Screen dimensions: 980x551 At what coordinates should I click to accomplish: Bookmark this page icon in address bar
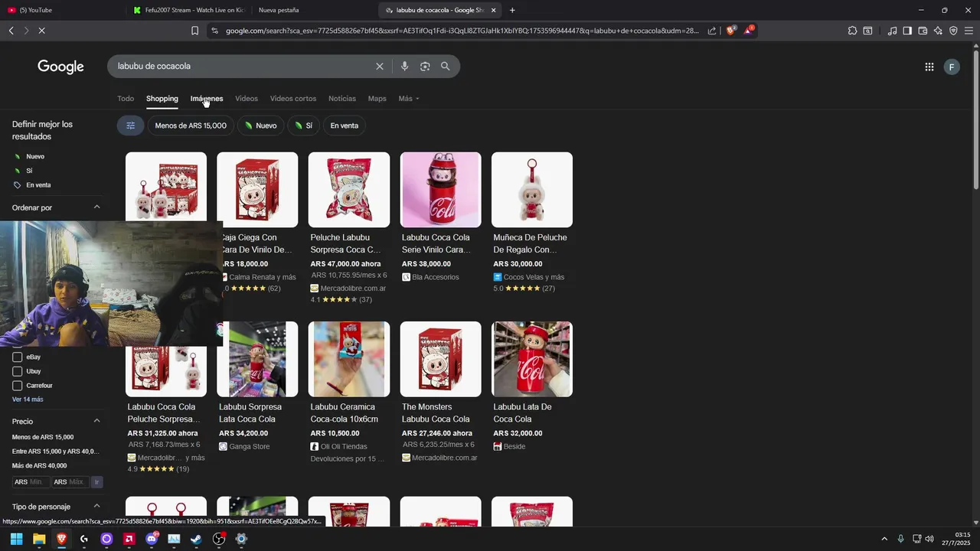click(194, 31)
